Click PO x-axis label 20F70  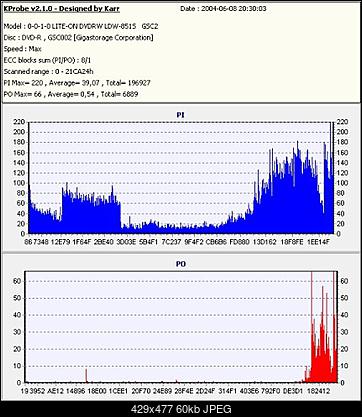pos(141,391)
